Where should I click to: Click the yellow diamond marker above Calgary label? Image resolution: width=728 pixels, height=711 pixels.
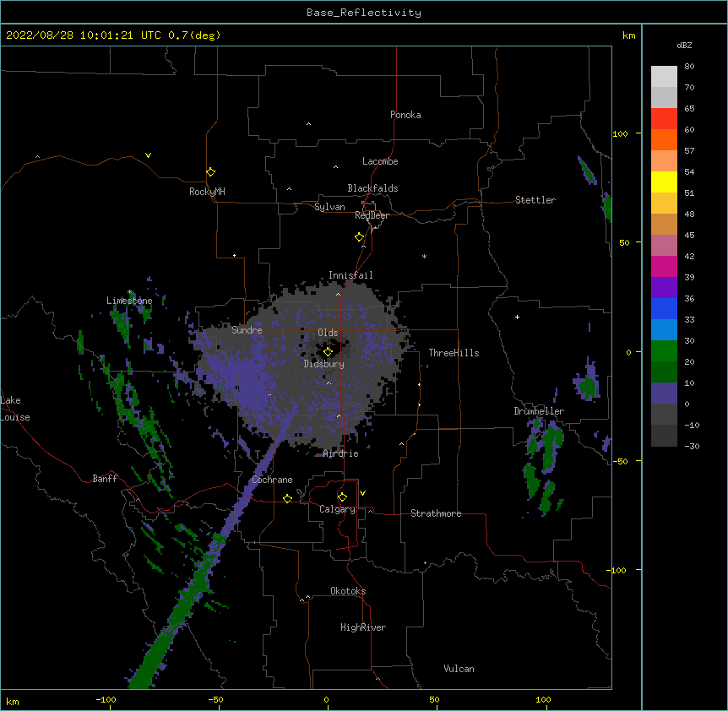(x=342, y=497)
